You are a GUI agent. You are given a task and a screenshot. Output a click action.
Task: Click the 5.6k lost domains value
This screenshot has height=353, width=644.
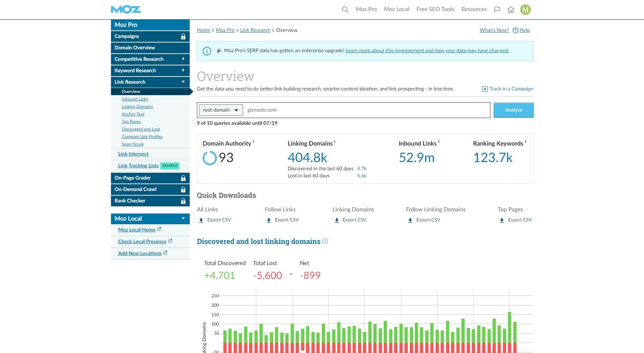(362, 176)
